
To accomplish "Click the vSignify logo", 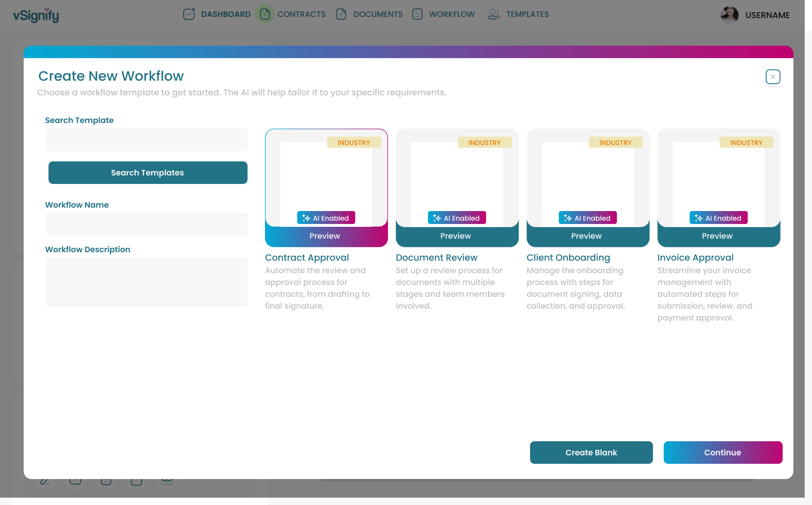I will coord(36,15).
